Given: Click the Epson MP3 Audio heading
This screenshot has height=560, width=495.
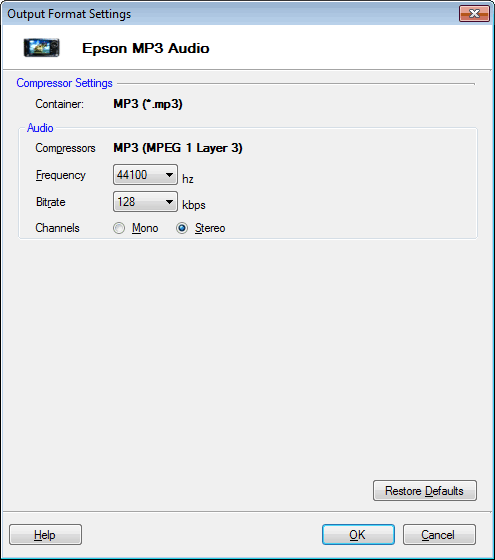Looking at the screenshot, I should click(x=146, y=48).
